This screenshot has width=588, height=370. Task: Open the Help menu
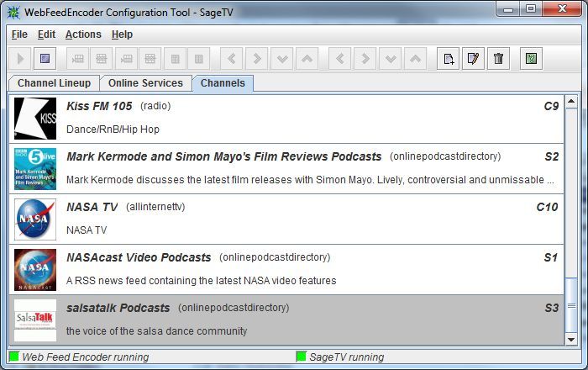(x=122, y=34)
